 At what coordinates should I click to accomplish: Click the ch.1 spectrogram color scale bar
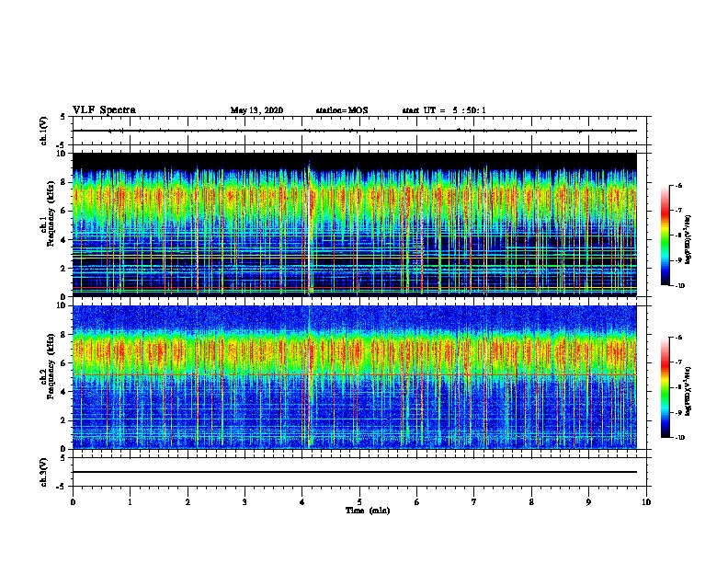(x=665, y=236)
